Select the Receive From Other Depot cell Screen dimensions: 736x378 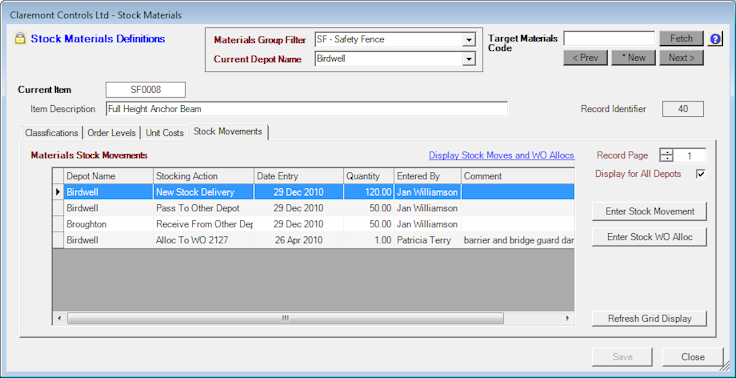(x=204, y=224)
